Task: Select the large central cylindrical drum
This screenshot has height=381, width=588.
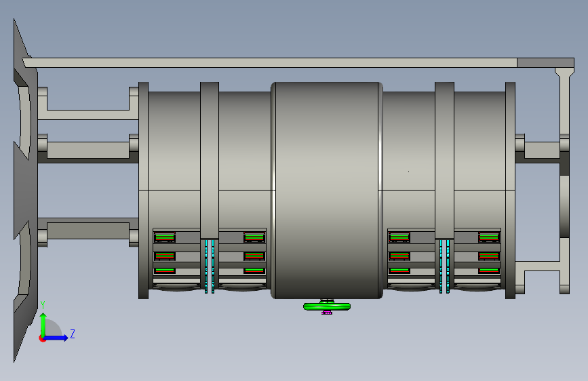Action: tap(327, 190)
